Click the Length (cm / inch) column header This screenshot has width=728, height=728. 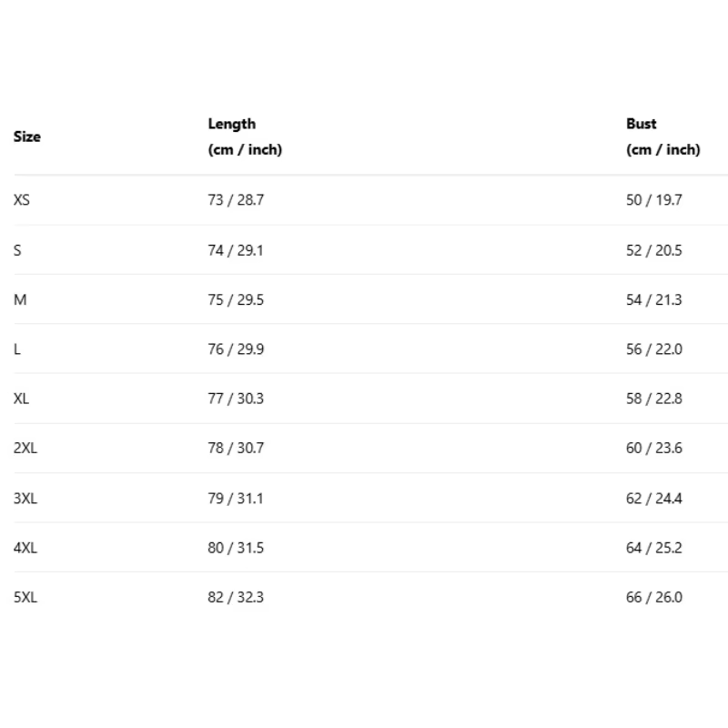tap(245, 136)
